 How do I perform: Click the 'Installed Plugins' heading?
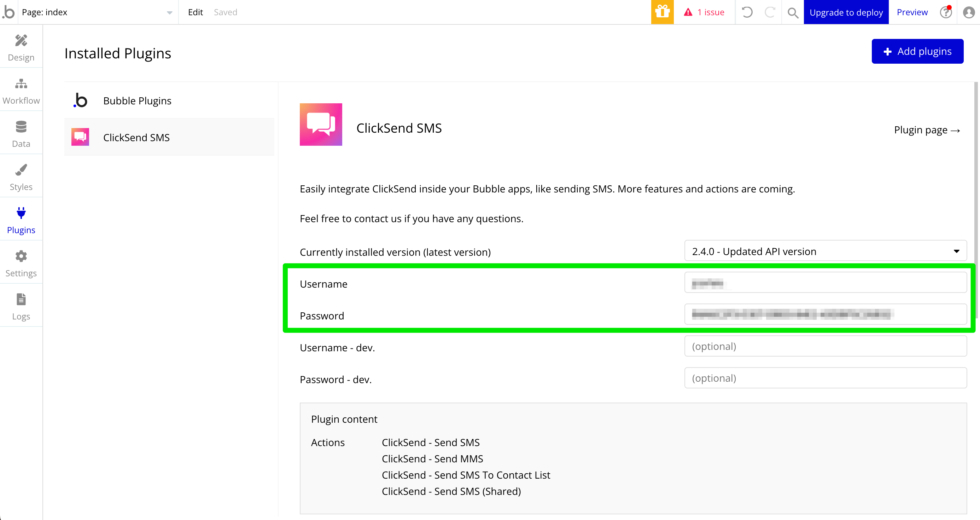click(x=118, y=53)
